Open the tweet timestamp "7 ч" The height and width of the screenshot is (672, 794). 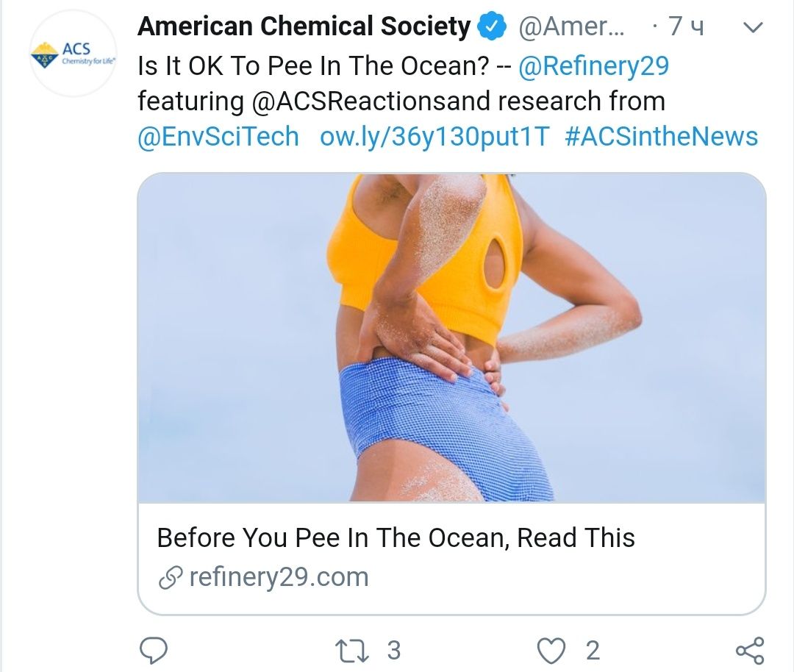(x=685, y=28)
